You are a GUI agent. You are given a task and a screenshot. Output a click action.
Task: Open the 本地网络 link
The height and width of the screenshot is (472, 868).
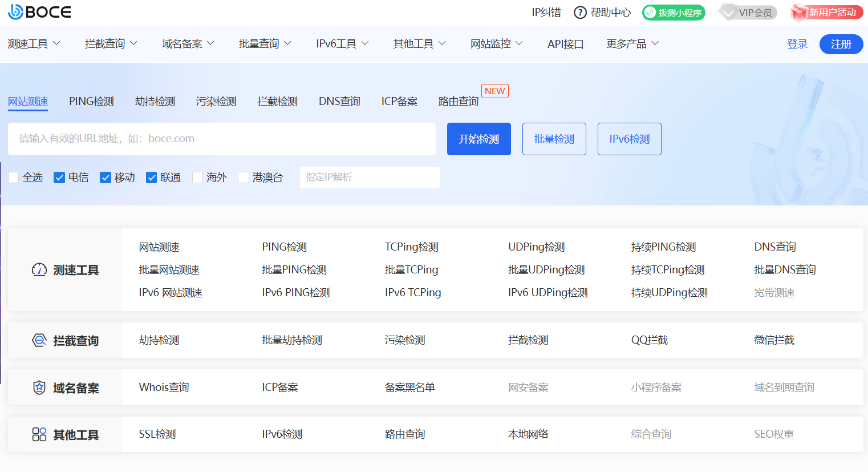coord(528,434)
